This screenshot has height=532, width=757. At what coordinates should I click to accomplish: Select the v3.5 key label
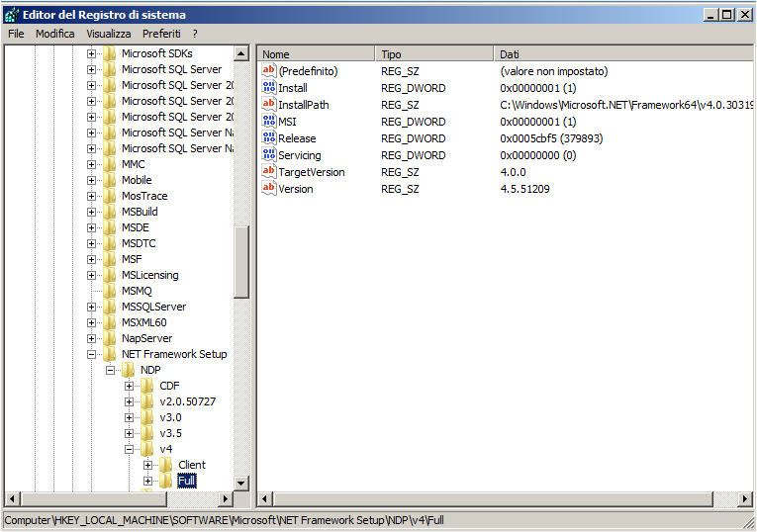(171, 433)
